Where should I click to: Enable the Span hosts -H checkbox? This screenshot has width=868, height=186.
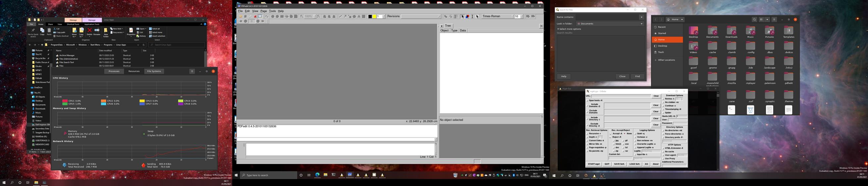click(x=587, y=100)
